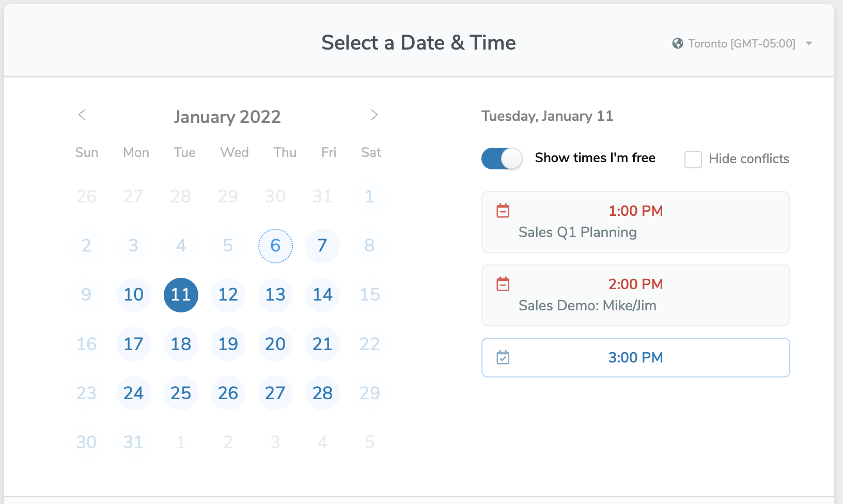
Task: Click the globe icon beside Toronto
Action: 678,43
